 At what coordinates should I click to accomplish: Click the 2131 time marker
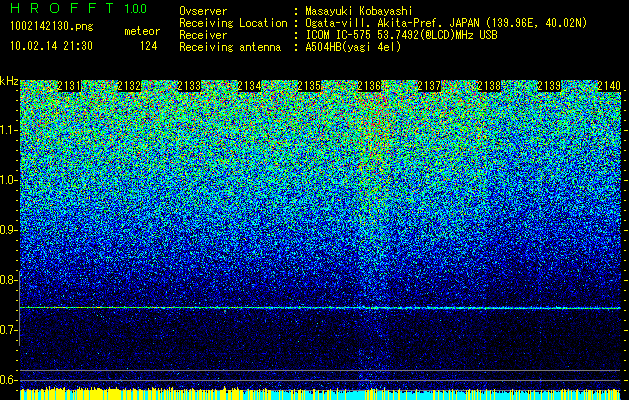[69, 86]
